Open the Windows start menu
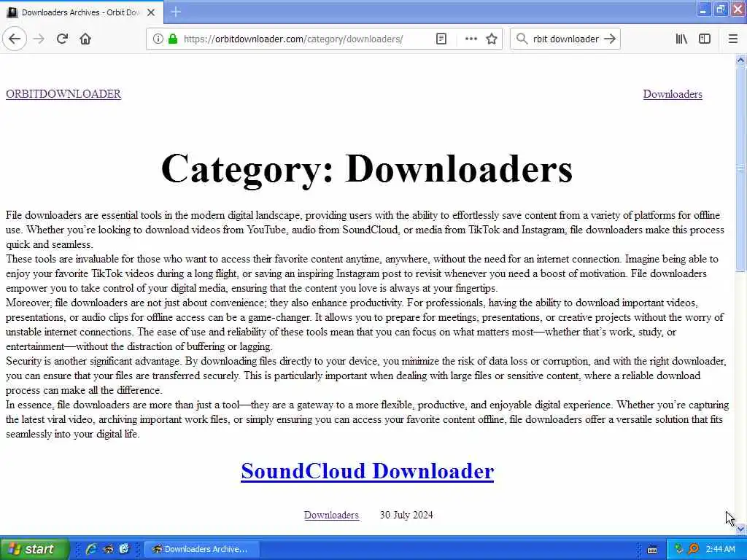The image size is (747, 560). 34,549
